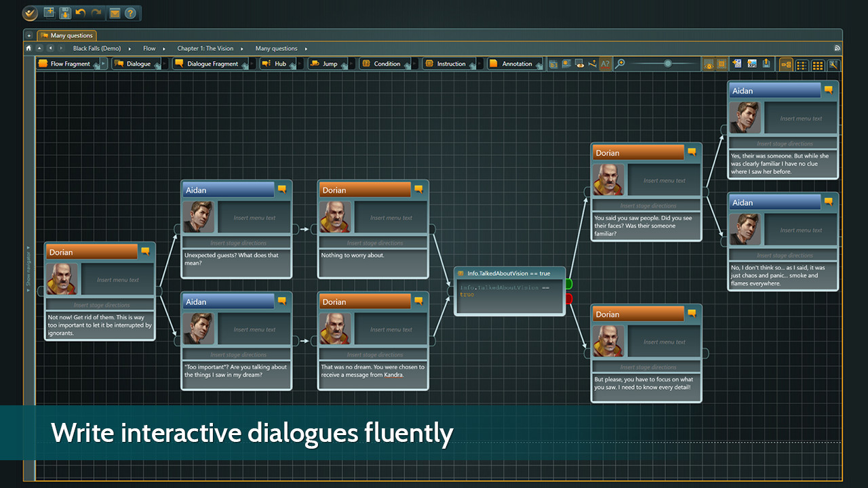Go to home in the navigation bar
This screenshot has height=488, width=868.
point(28,48)
